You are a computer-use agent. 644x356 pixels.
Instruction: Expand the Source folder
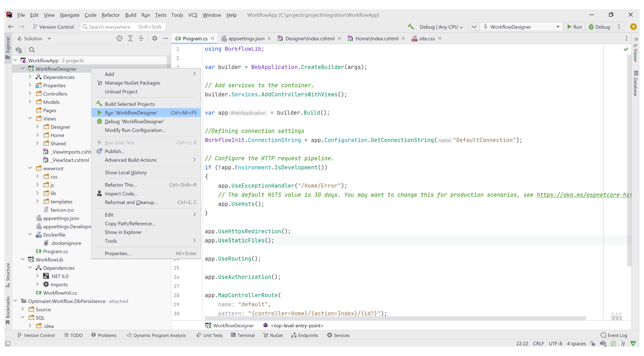point(22,309)
